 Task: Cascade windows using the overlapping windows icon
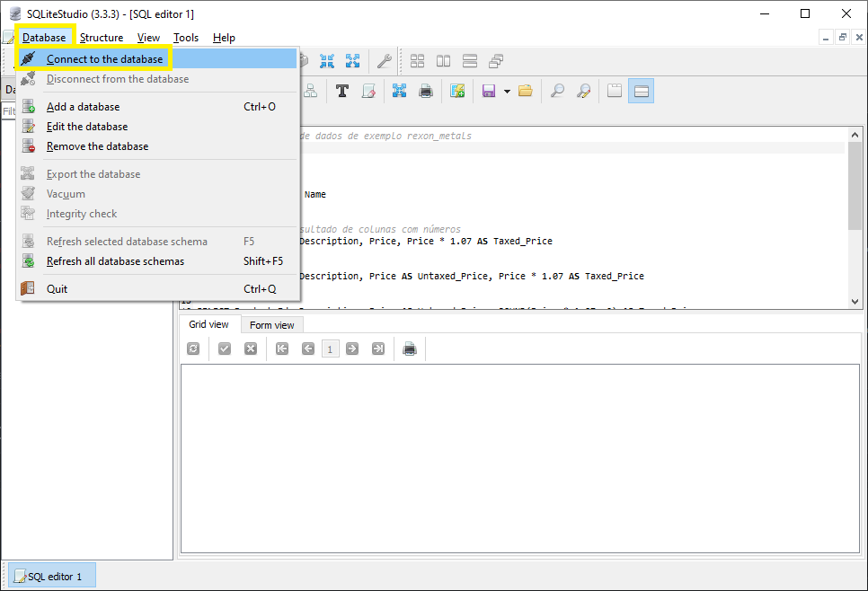coord(496,61)
